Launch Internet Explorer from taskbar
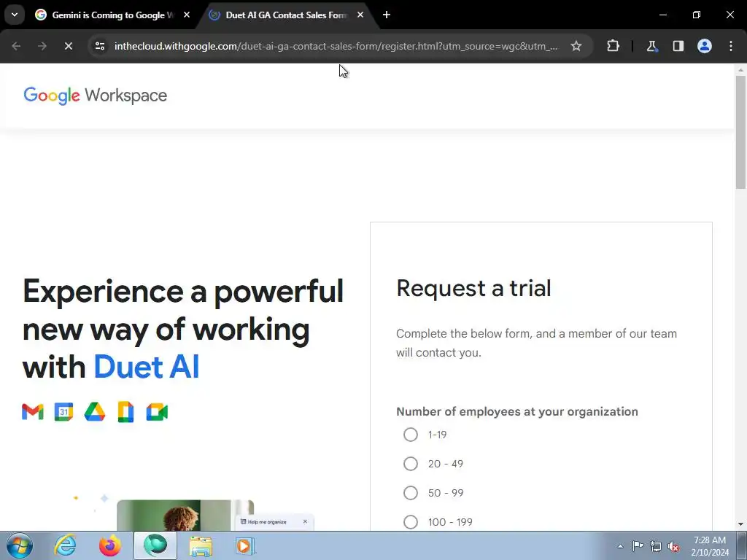747x560 pixels. (65, 545)
